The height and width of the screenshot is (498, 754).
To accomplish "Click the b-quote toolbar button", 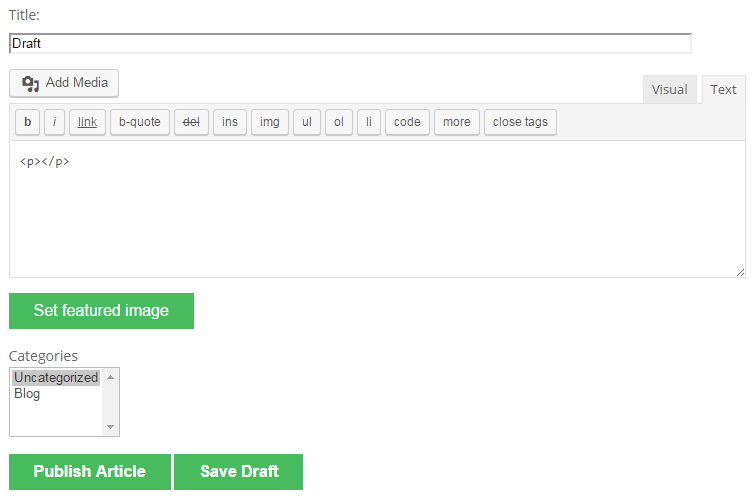I will pyautogui.click(x=139, y=122).
